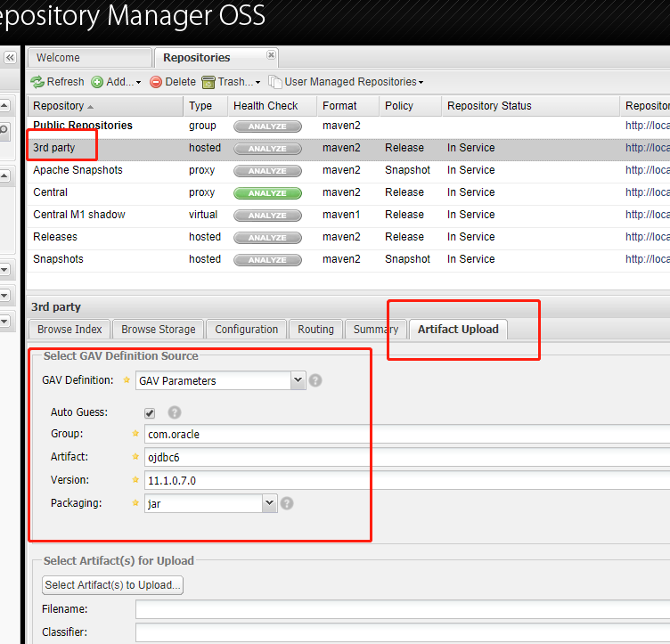Collapse the left sidebar panel
This screenshot has height=644, width=670.
[x=10, y=57]
